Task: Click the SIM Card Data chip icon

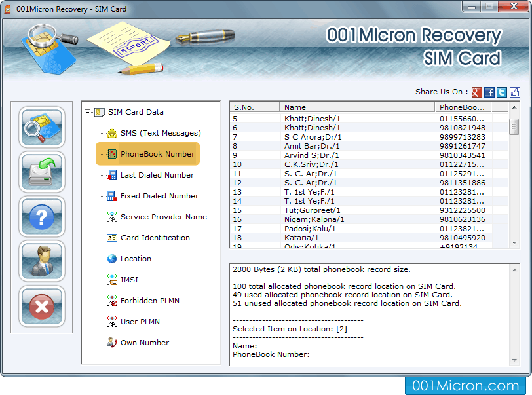Action: pos(99,112)
